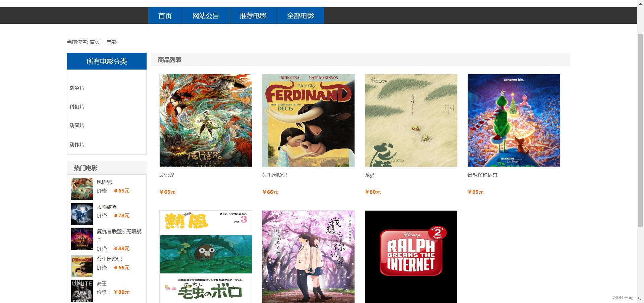The height and width of the screenshot is (303, 644).
Task: Open the 风语咒 thumbnail in hot movies
Action: click(82, 189)
